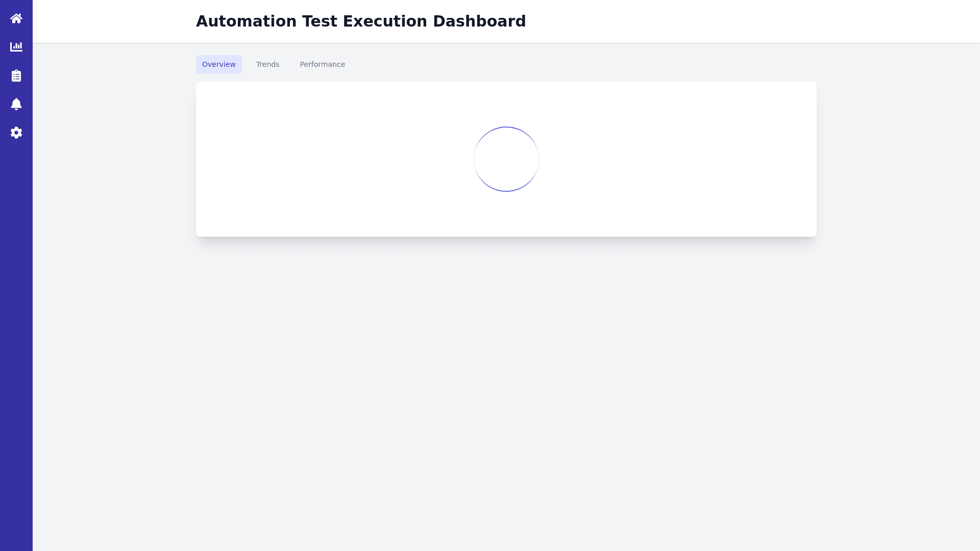Click white card area right of the spinner
Viewport: 980px width, 551px height.
[x=679, y=159]
